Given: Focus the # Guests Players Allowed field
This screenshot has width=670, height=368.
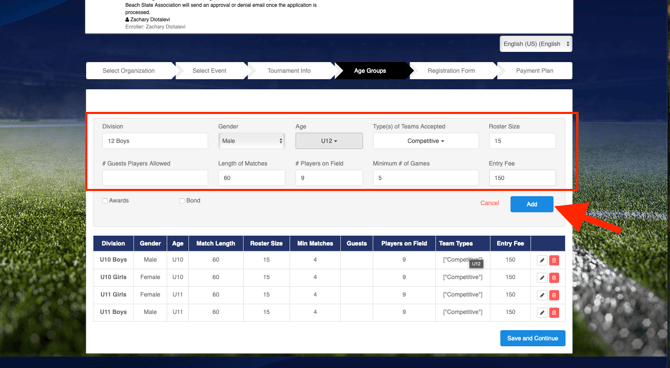Looking at the screenshot, I should click(x=155, y=178).
